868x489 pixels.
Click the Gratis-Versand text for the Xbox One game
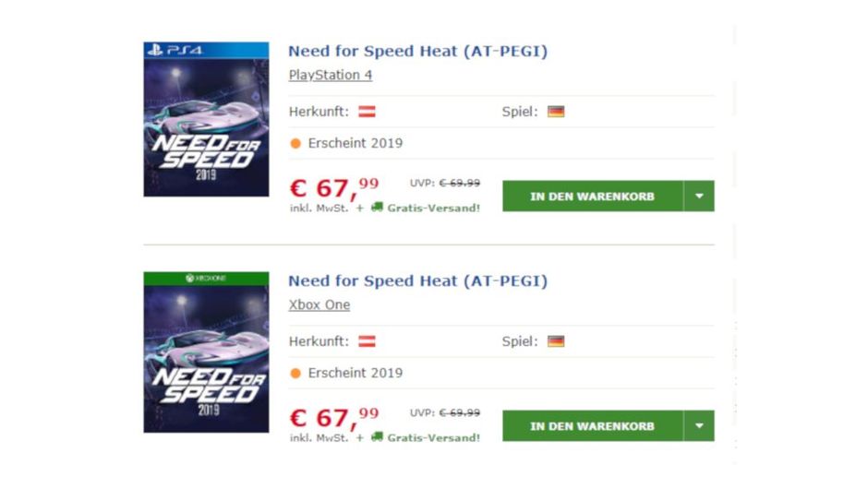[x=433, y=437]
